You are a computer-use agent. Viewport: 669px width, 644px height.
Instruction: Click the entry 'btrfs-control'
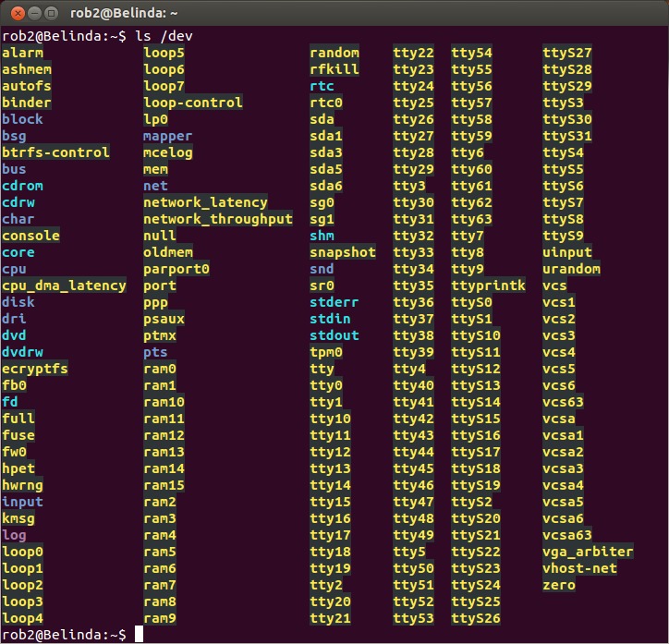pyautogui.click(x=55, y=152)
